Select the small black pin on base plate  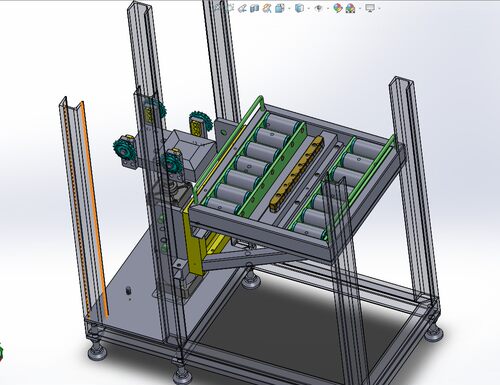[x=128, y=291]
